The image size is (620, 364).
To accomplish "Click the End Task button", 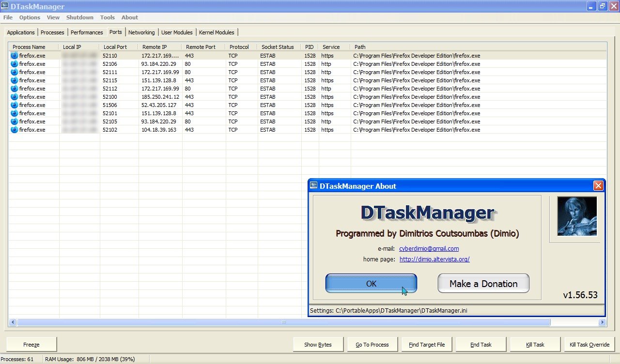I will [x=481, y=345].
